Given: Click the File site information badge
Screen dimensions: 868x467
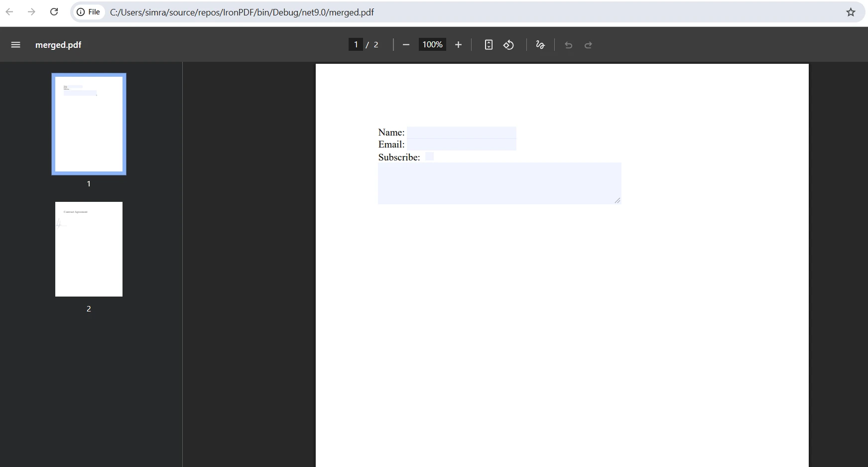Looking at the screenshot, I should click(x=89, y=11).
